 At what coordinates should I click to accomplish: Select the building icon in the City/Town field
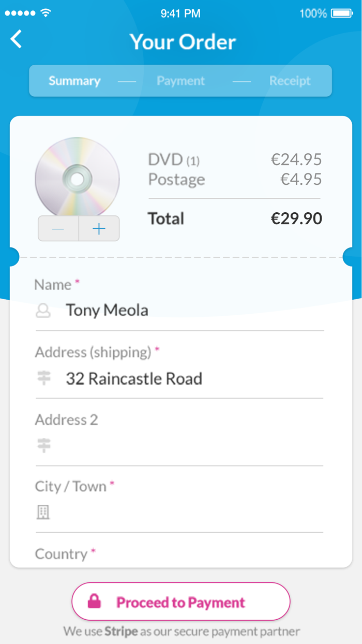43,512
